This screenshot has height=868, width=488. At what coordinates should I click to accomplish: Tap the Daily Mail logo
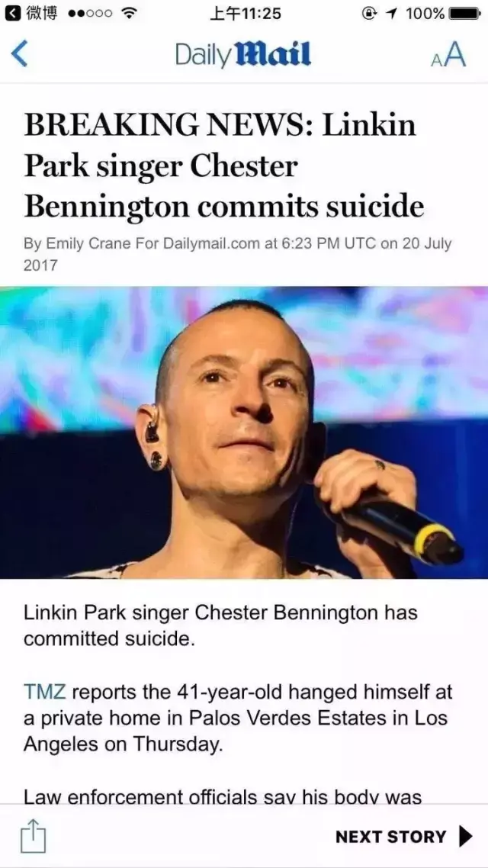point(243,55)
